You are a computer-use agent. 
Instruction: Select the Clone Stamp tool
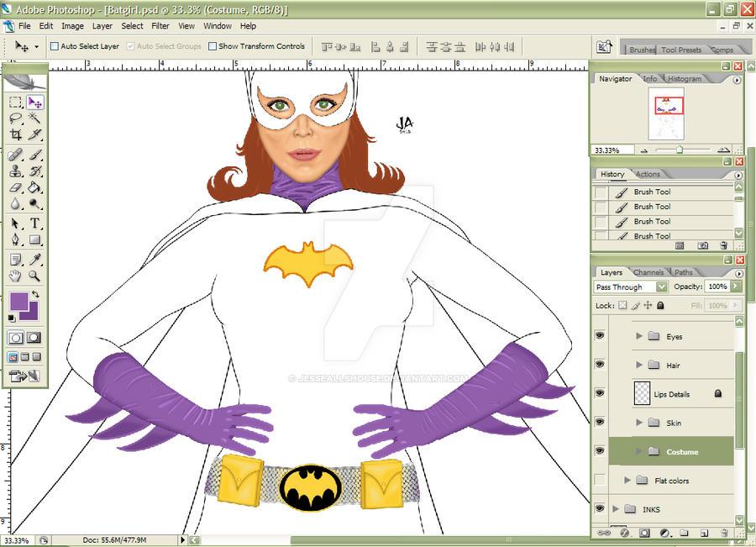coord(15,171)
